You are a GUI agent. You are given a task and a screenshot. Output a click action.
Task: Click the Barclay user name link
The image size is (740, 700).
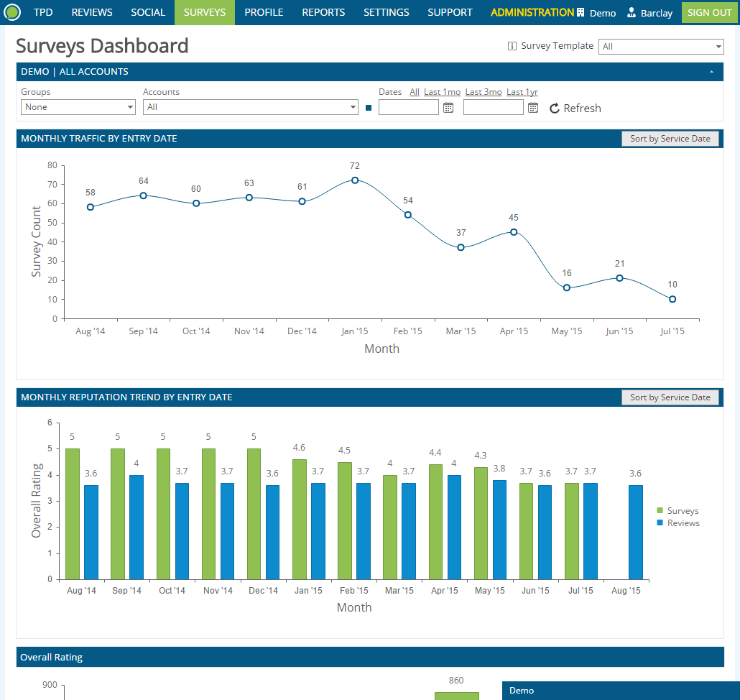click(x=657, y=13)
